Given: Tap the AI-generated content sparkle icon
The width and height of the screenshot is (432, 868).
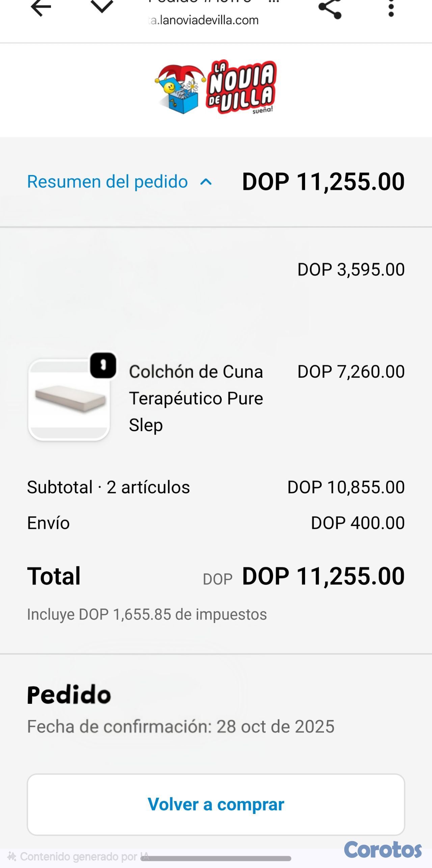Looking at the screenshot, I should [x=12, y=857].
